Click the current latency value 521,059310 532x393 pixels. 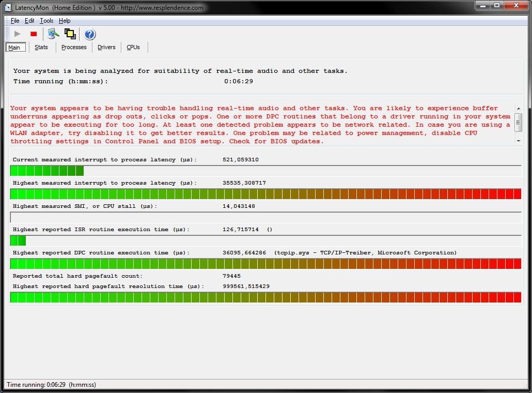pyautogui.click(x=241, y=160)
